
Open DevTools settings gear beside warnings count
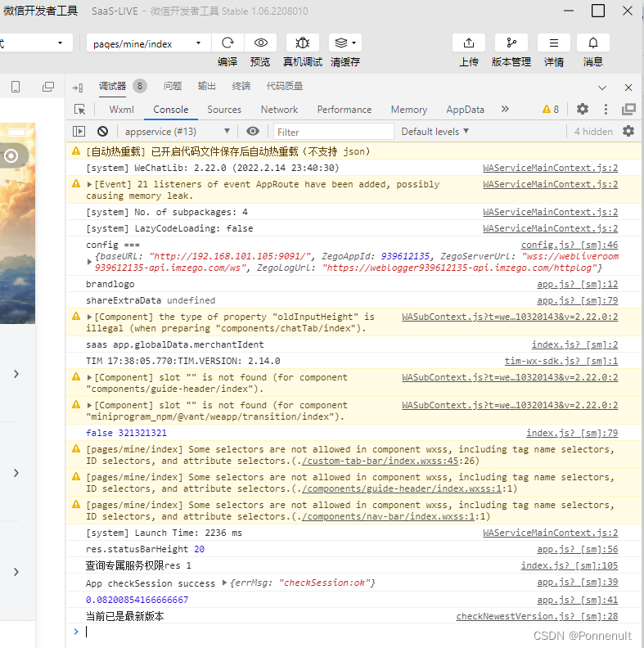click(x=583, y=109)
